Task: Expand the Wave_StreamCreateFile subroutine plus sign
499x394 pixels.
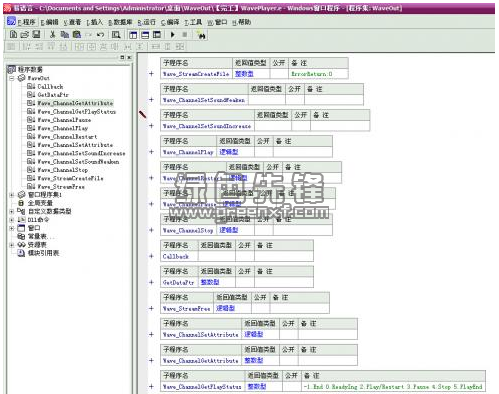Action: (151, 74)
